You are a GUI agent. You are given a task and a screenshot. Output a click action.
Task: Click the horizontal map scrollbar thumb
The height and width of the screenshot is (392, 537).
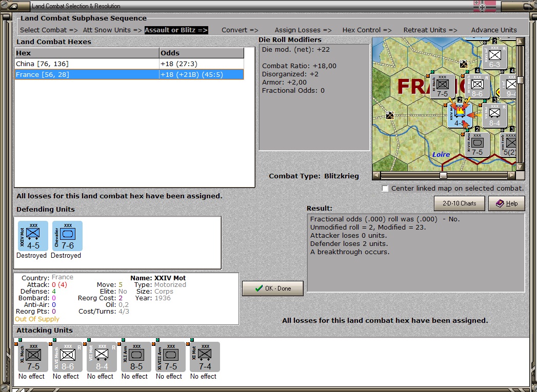[x=443, y=175]
